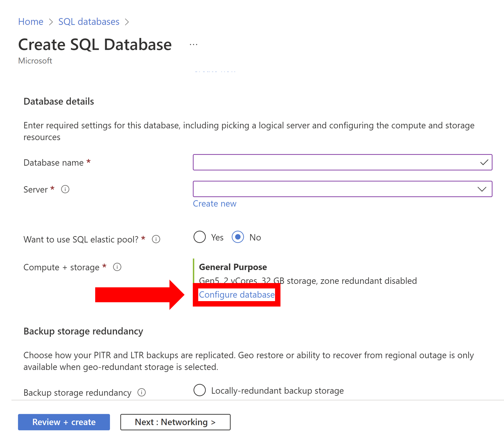
Task: Click the General Purpose tier summary
Action: click(233, 267)
